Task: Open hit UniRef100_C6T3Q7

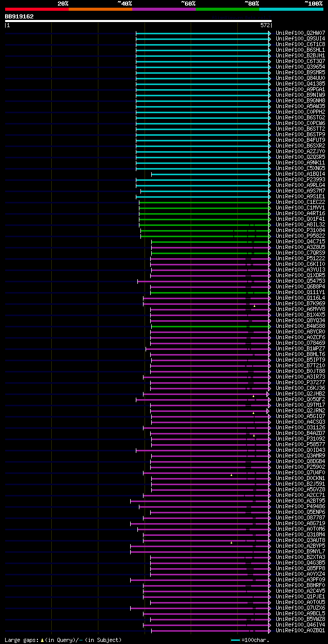Action: [300, 61]
